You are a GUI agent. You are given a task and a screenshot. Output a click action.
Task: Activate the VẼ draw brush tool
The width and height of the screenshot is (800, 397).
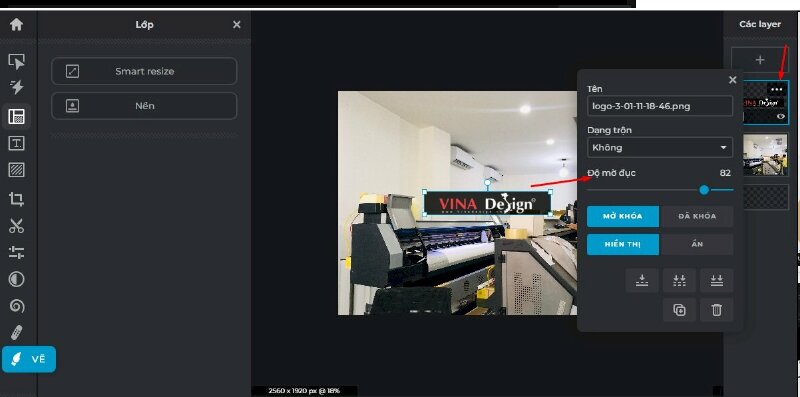click(29, 359)
